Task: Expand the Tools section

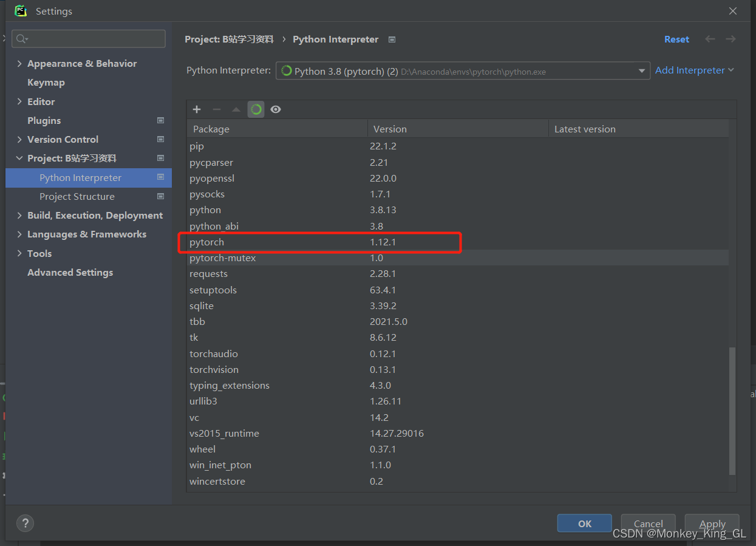Action: click(x=19, y=253)
